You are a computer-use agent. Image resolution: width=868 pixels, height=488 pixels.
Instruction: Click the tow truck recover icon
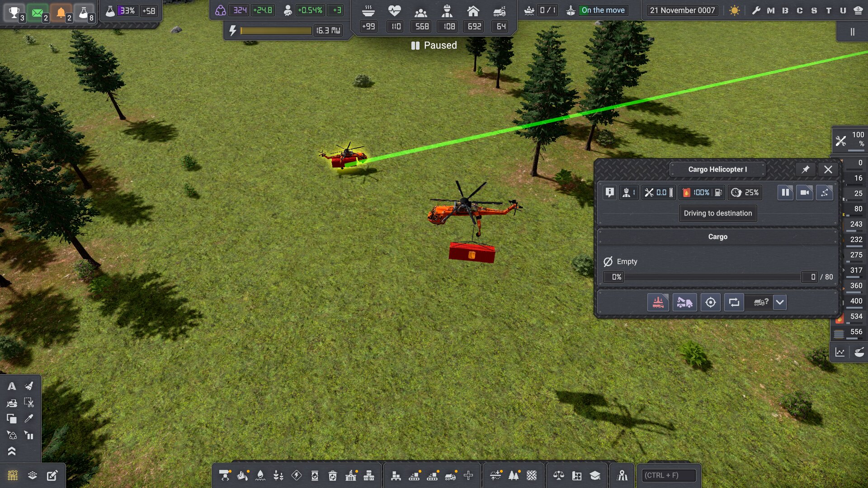click(684, 302)
